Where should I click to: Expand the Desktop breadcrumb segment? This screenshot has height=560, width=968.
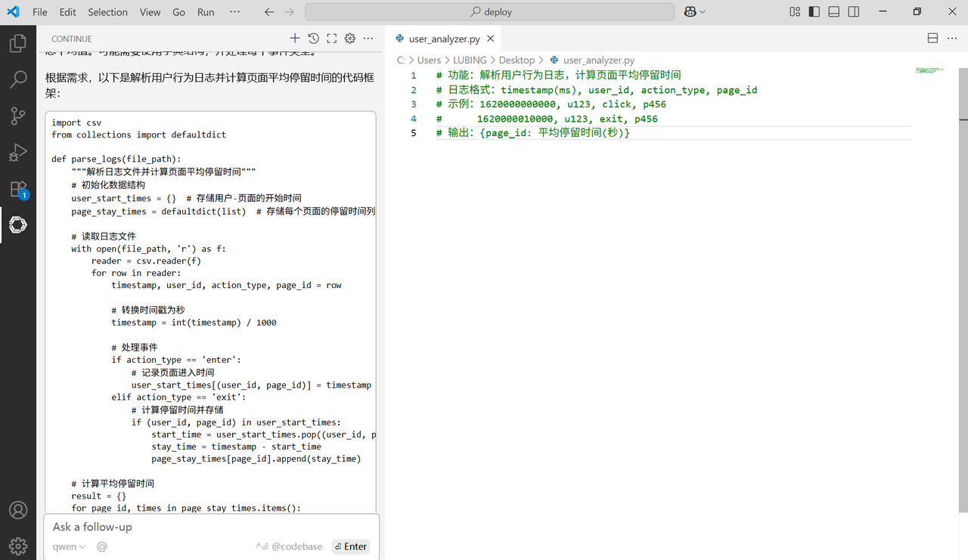517,60
